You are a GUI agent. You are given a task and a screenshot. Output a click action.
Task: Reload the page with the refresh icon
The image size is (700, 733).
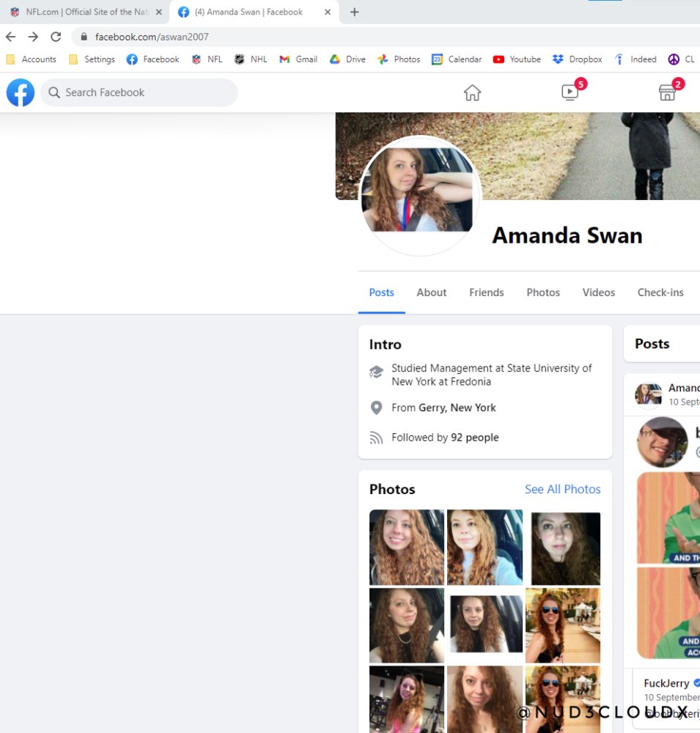(x=56, y=37)
